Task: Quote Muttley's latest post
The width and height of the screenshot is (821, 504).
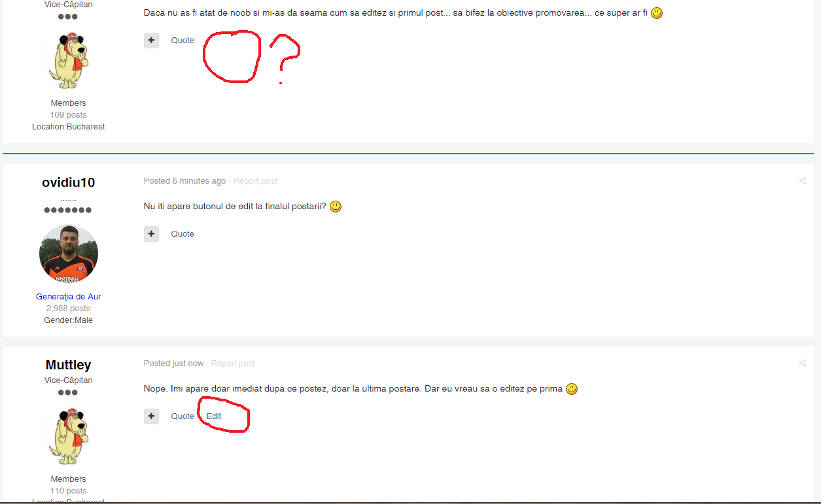Action: point(183,416)
